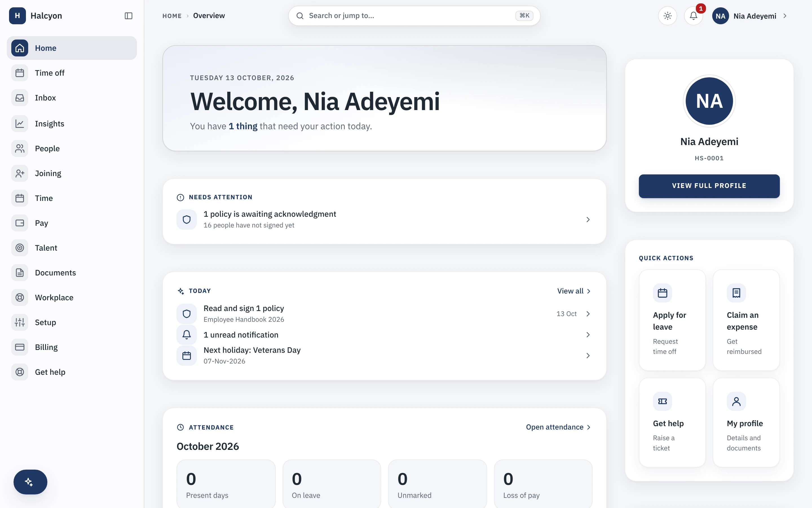Click the Time off calendar icon
Image resolution: width=812 pixels, height=508 pixels.
20,73
